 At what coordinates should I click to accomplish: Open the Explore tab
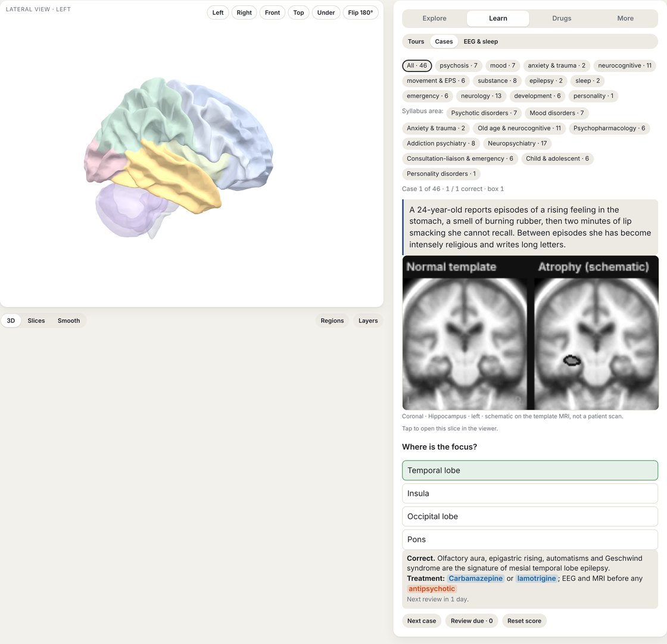434,18
